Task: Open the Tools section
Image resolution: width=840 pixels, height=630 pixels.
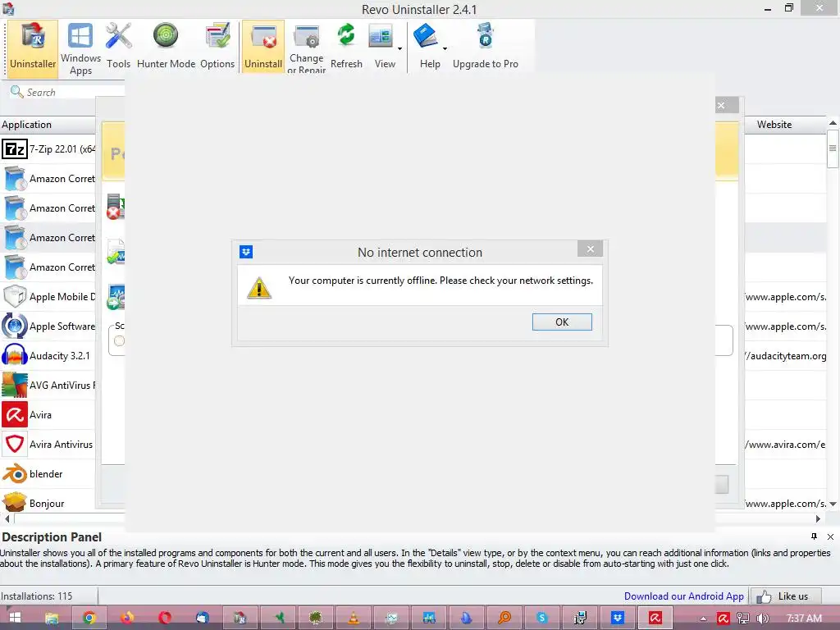Action: (x=118, y=47)
